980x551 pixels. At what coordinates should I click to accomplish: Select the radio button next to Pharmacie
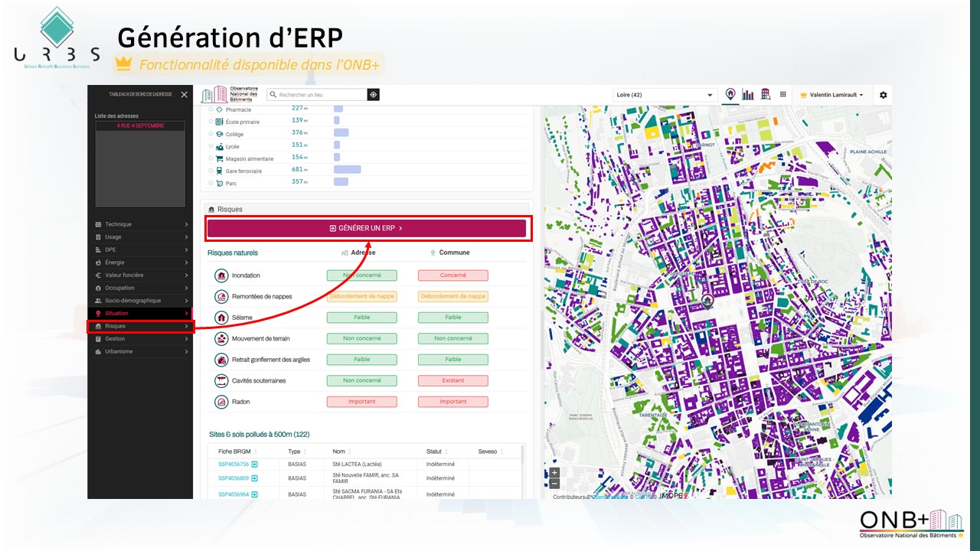click(x=211, y=109)
